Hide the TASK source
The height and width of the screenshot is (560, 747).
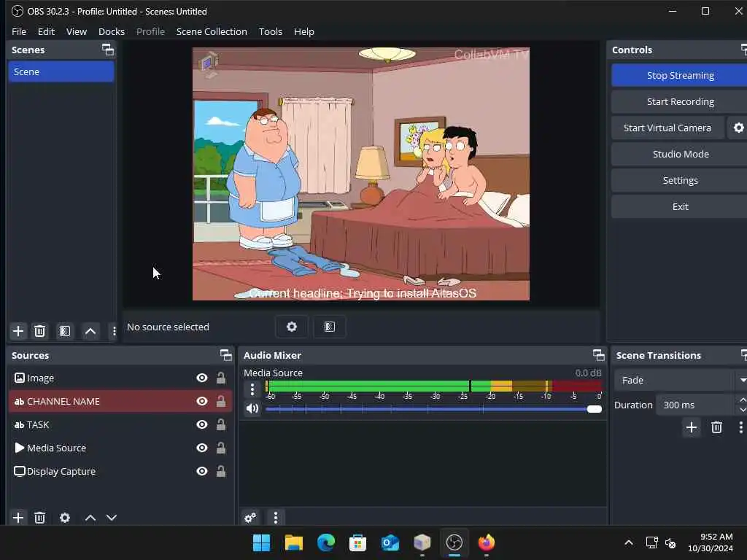click(x=202, y=424)
